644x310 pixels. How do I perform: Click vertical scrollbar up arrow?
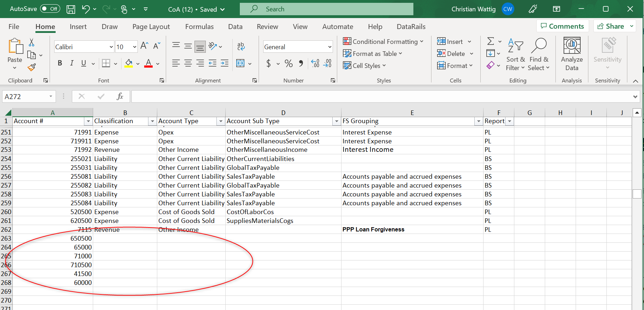[637, 113]
